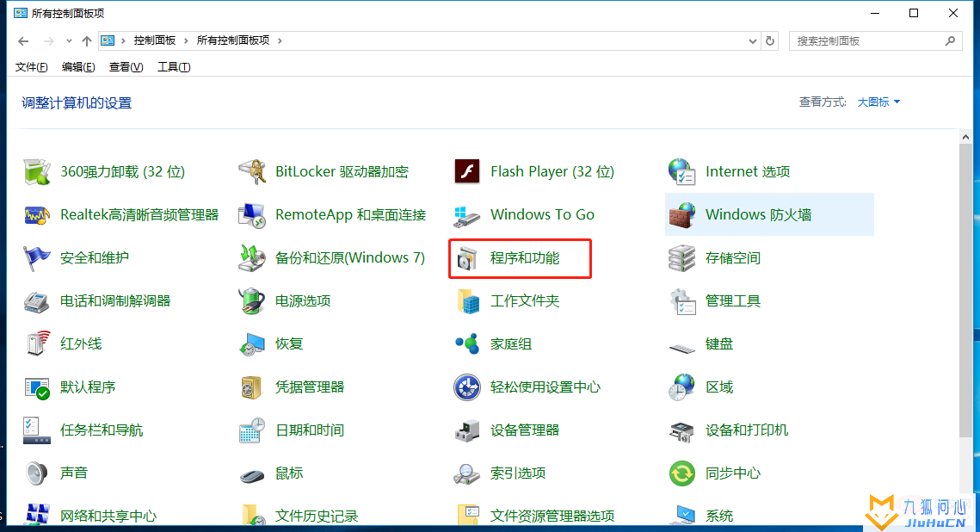Go back with the back arrow

(23, 40)
